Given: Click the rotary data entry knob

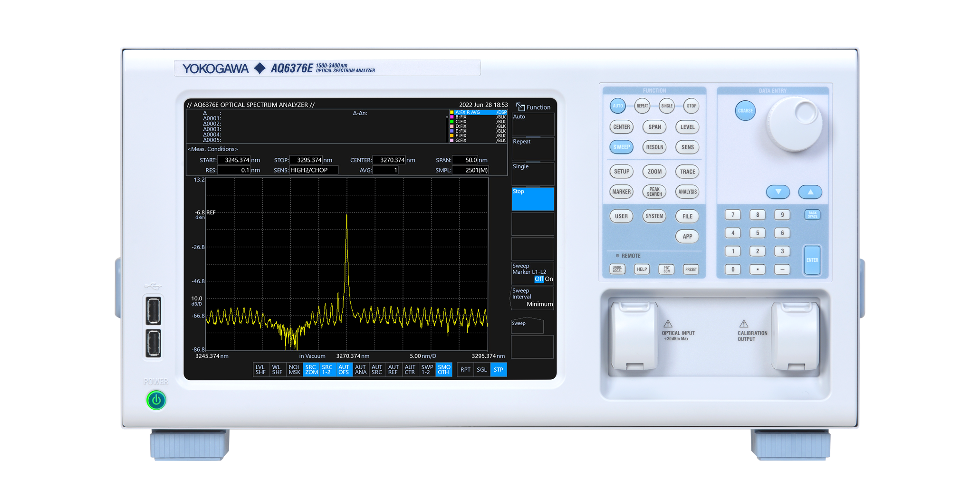Looking at the screenshot, I should coord(795,125).
